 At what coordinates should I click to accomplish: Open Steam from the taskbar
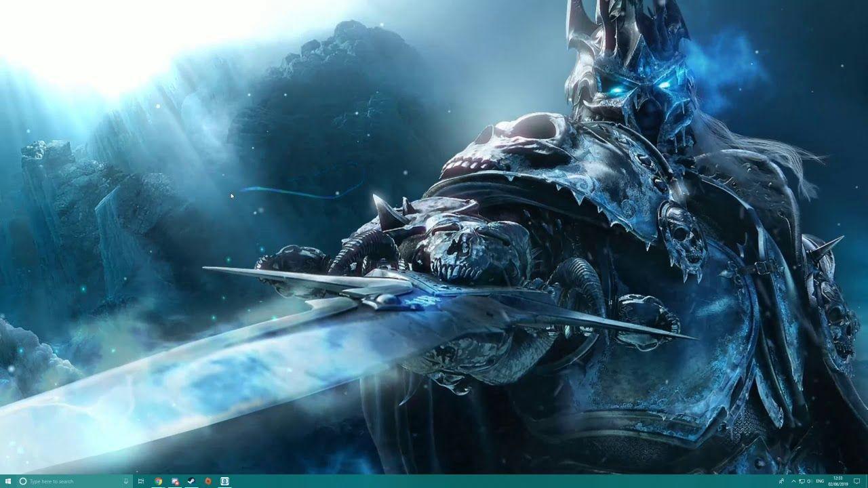tap(191, 481)
